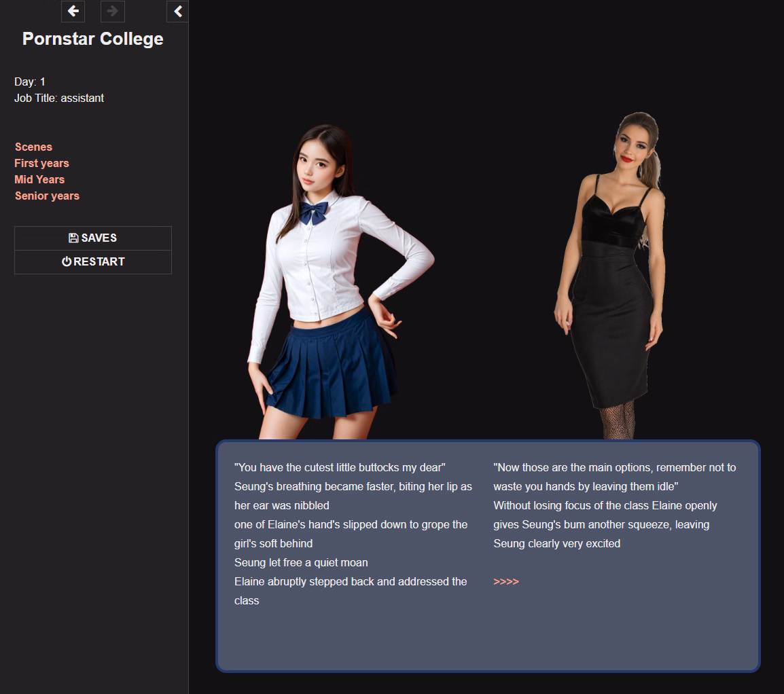This screenshot has width=784, height=694.
Task: Click the character image with blue bow tie
Action: [326, 285]
